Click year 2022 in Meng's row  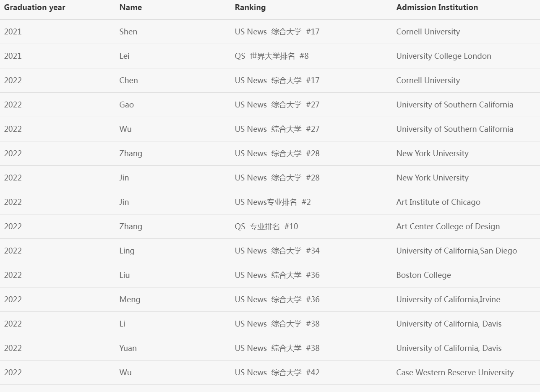coord(13,300)
